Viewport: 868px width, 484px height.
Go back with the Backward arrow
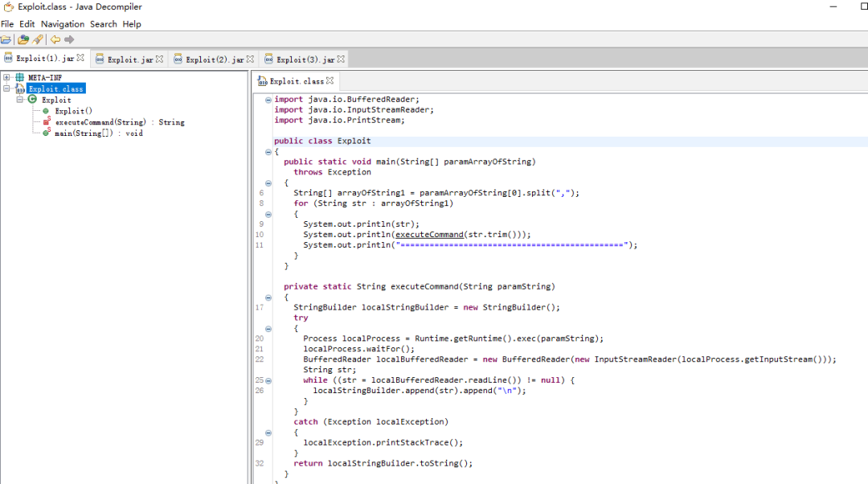pyautogui.click(x=55, y=39)
